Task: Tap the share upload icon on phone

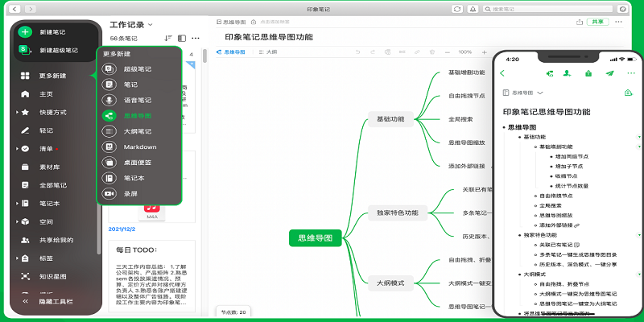Action: [x=588, y=73]
